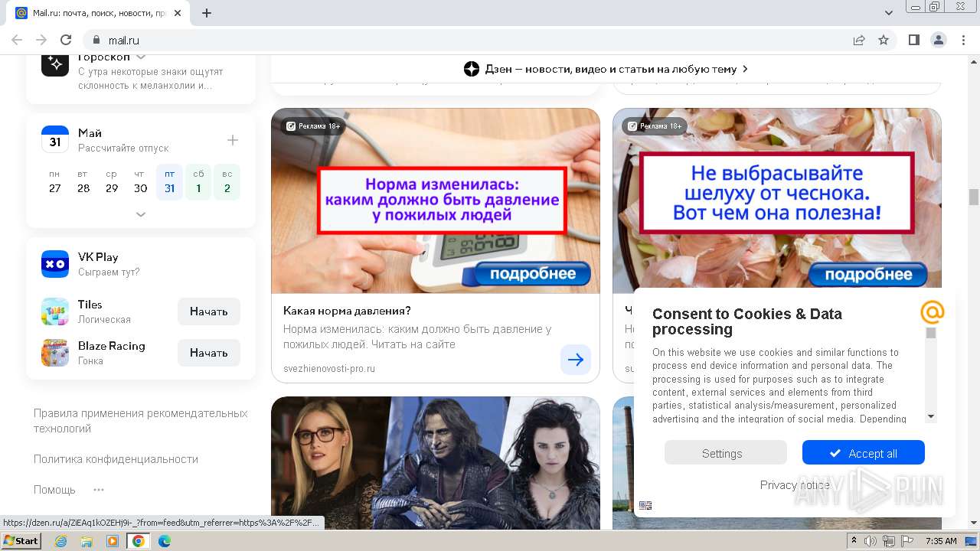Image resolution: width=980 pixels, height=551 pixels.
Task: Open Правила применения рекомендательных технологий link
Action: tap(141, 421)
